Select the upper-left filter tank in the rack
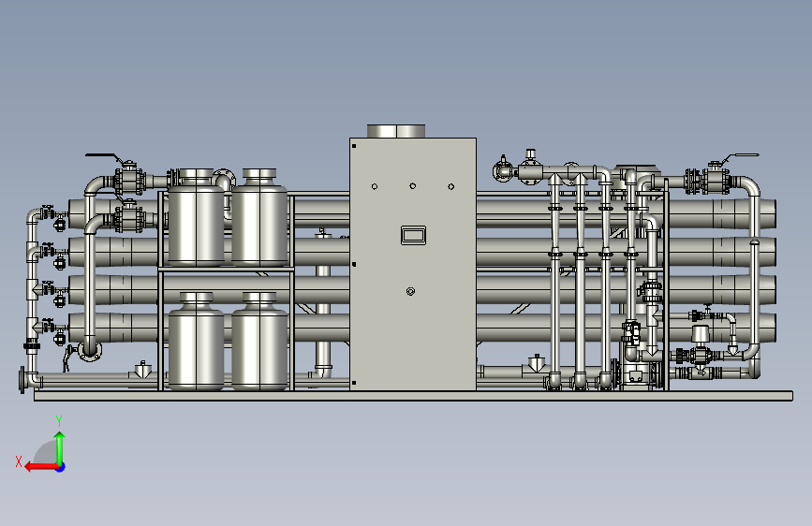812x526 pixels. click(197, 217)
